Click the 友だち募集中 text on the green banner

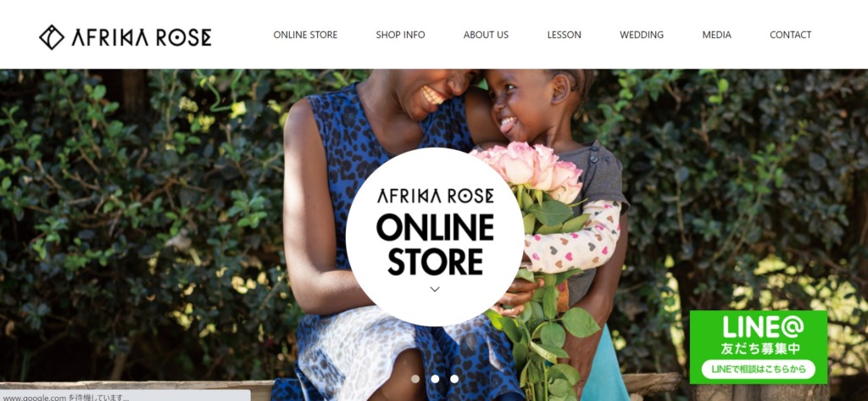(759, 349)
